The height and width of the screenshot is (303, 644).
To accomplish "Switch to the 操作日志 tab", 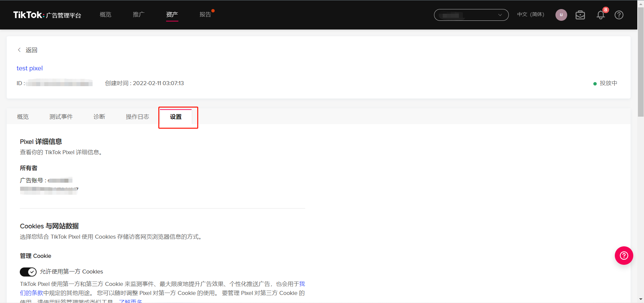I will pyautogui.click(x=138, y=117).
